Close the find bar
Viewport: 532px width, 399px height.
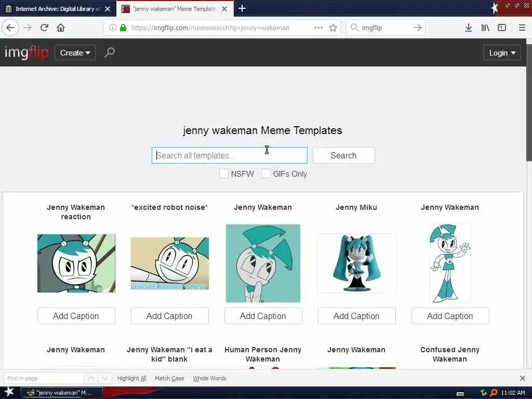pos(523,378)
